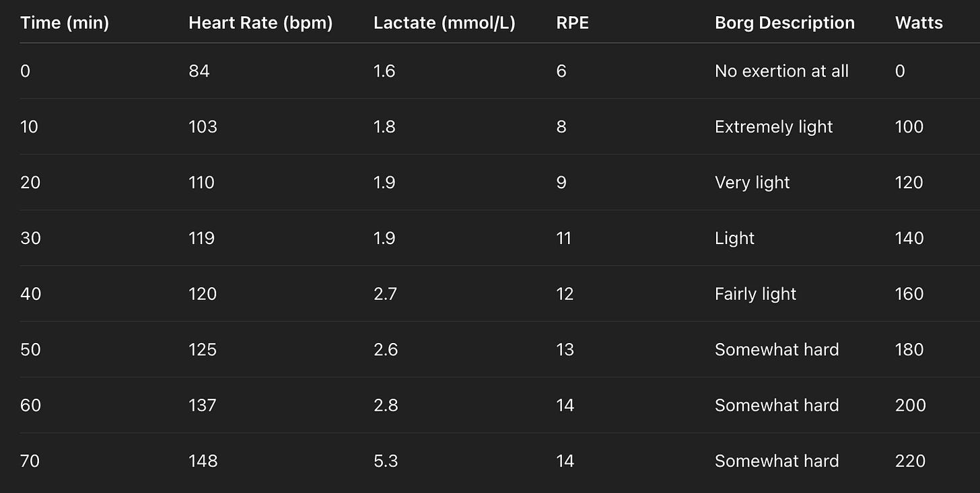The image size is (980, 493).
Task: Click the Lactate (mmol/L) column header
Action: 444,23
